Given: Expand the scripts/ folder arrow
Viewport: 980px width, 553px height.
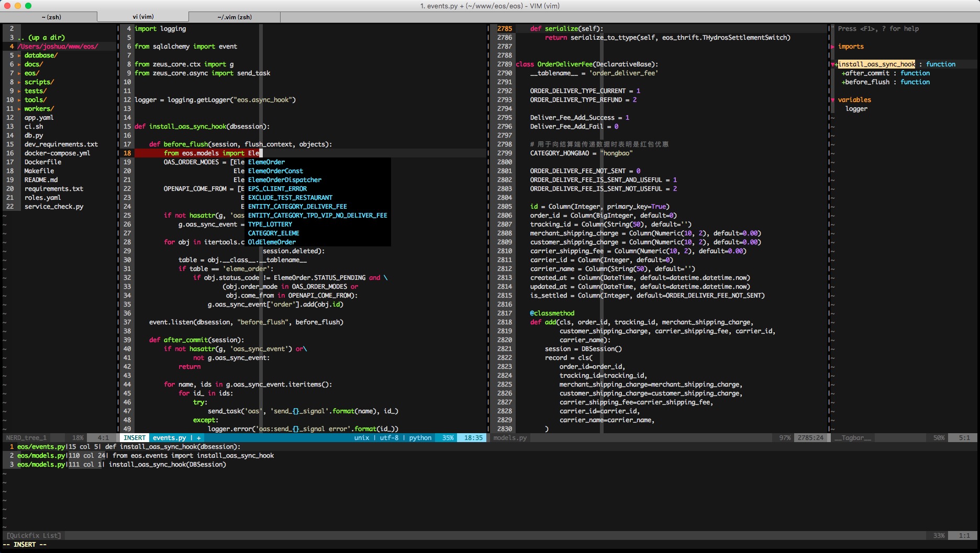Looking at the screenshot, I should click(x=19, y=82).
